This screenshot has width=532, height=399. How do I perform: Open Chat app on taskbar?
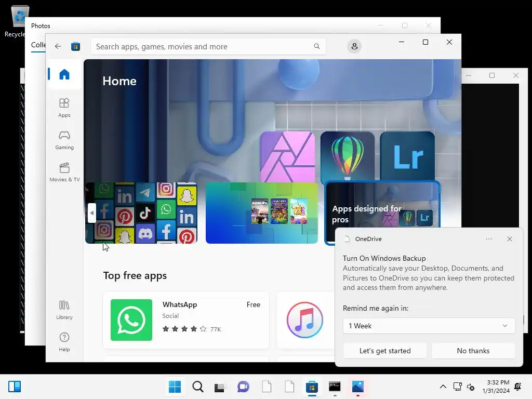point(243,387)
